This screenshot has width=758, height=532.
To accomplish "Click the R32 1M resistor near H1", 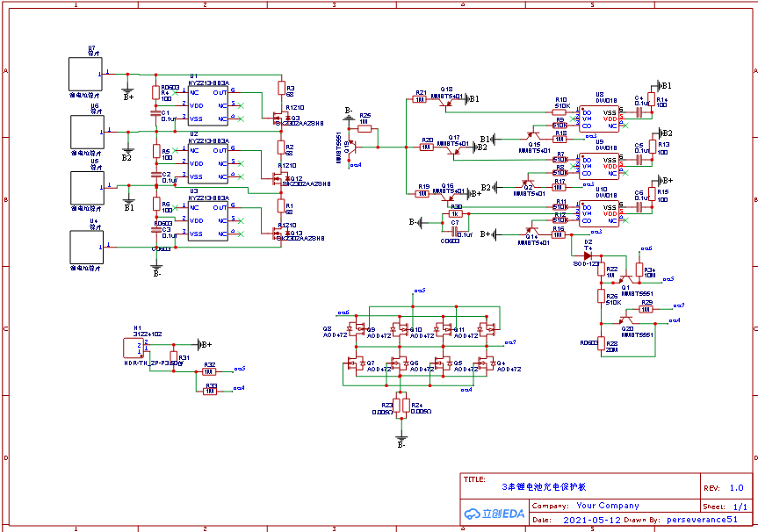I will coord(209,371).
